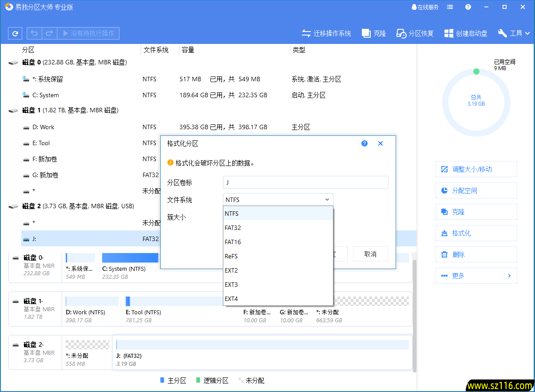Expand the 工具 tools menu chevron

click(x=528, y=33)
